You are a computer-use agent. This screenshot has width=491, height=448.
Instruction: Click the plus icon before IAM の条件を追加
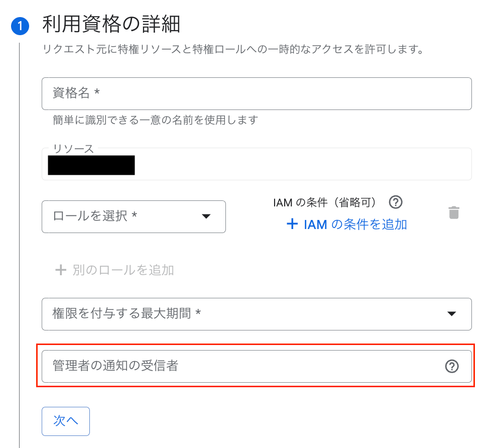click(x=292, y=224)
